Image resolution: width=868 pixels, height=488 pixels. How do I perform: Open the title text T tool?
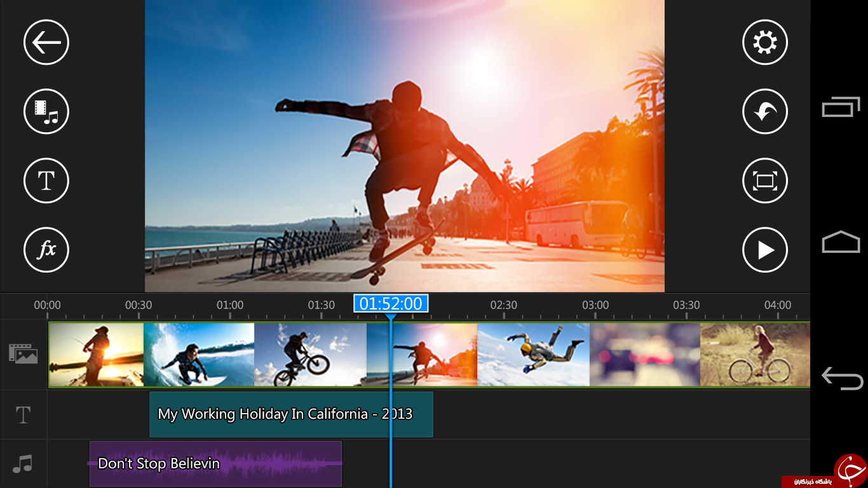click(46, 181)
